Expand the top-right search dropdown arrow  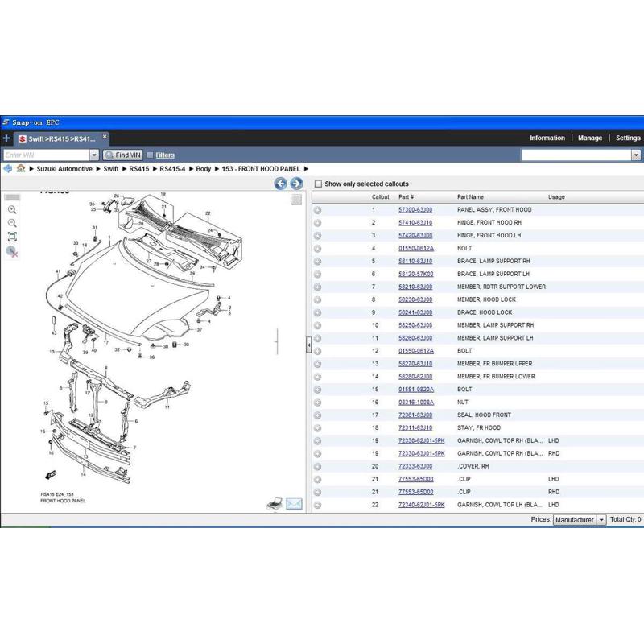coord(636,155)
